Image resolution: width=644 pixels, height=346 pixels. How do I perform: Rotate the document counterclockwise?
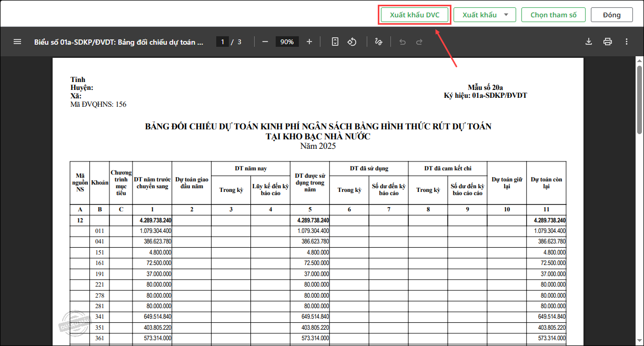click(353, 42)
